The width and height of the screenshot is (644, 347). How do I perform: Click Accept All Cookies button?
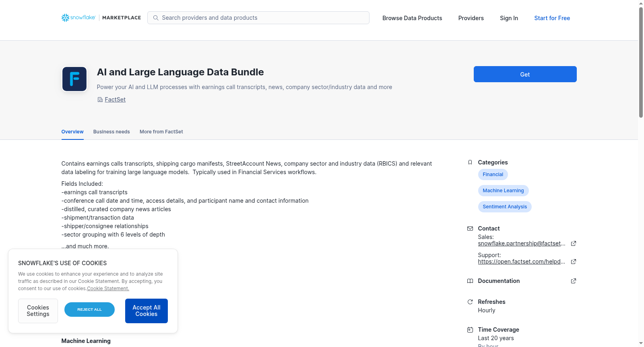coord(147,311)
